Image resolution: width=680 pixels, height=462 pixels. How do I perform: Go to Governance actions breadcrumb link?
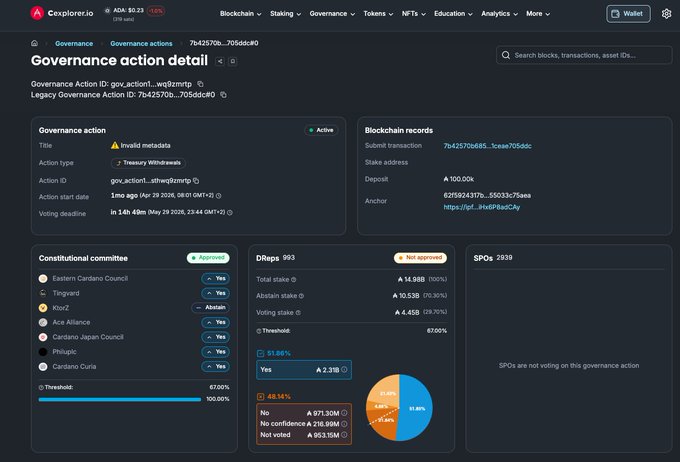141,43
